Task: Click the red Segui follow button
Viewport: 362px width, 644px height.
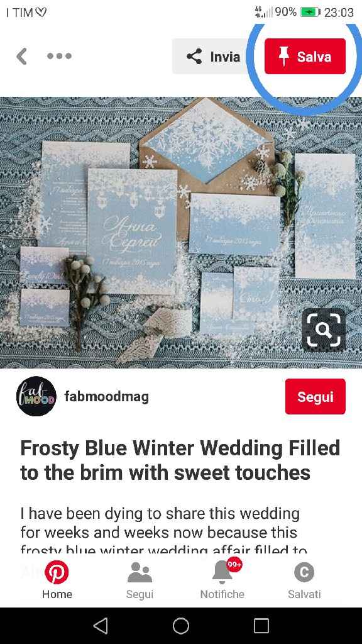Action: (315, 396)
